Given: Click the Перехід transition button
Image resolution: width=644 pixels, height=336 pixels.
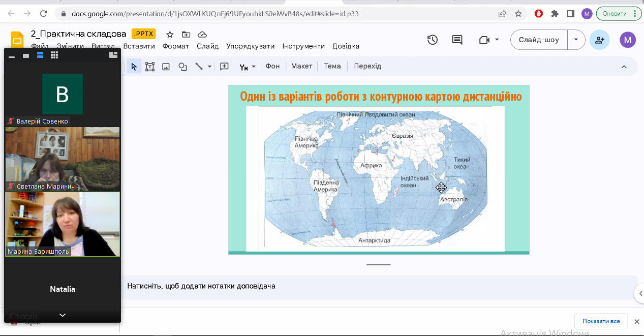Looking at the screenshot, I should point(367,66).
